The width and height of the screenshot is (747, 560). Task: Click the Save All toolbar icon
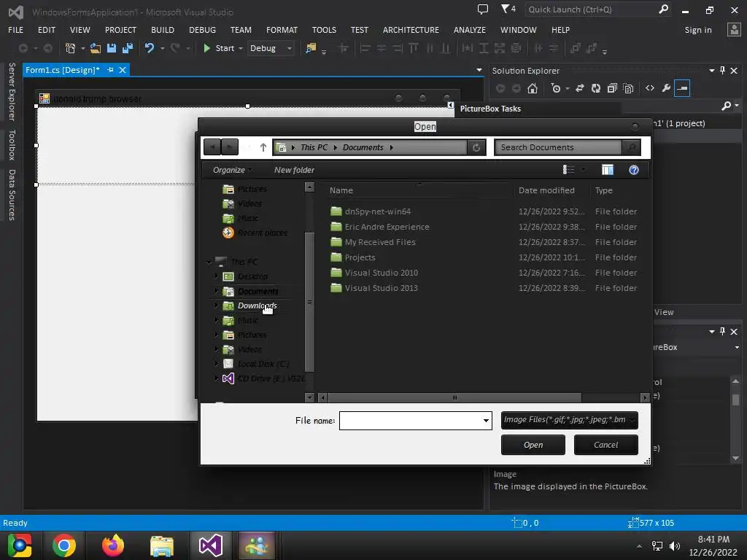[128, 48]
